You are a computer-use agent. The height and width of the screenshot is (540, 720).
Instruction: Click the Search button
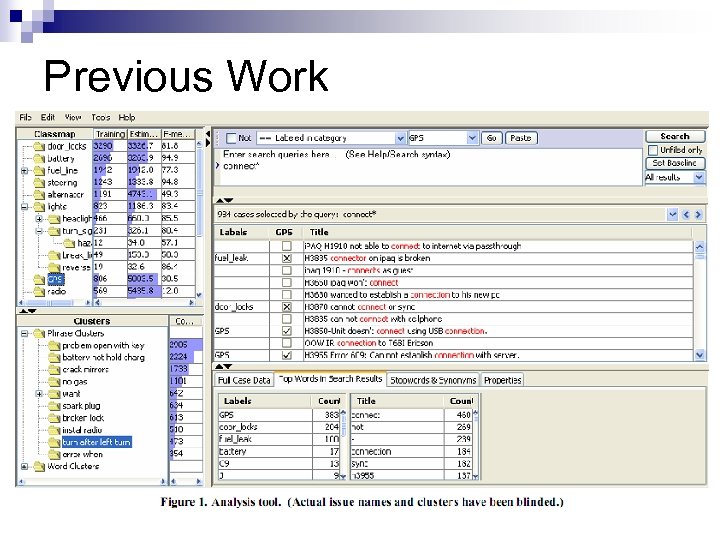coord(675,136)
